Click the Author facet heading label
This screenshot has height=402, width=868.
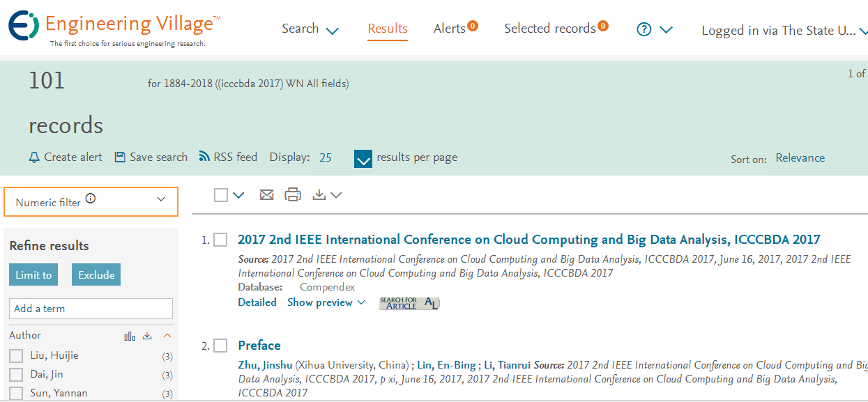(25, 336)
